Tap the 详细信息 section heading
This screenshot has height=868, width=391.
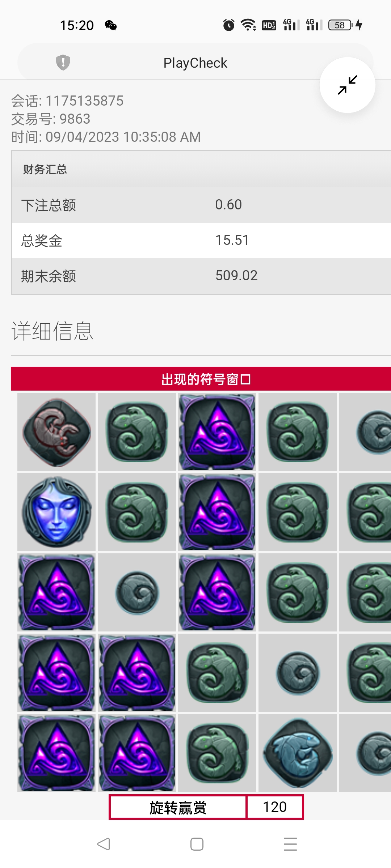(x=52, y=331)
